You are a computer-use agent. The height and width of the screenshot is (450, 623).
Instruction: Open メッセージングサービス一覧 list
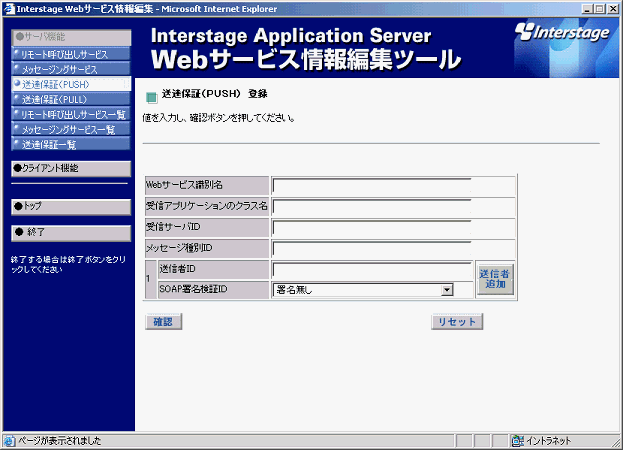click(71, 129)
